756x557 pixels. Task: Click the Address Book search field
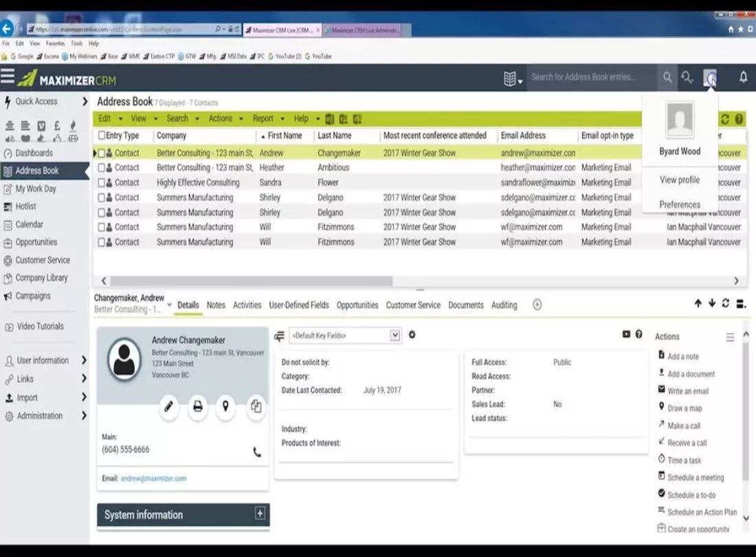click(x=592, y=77)
